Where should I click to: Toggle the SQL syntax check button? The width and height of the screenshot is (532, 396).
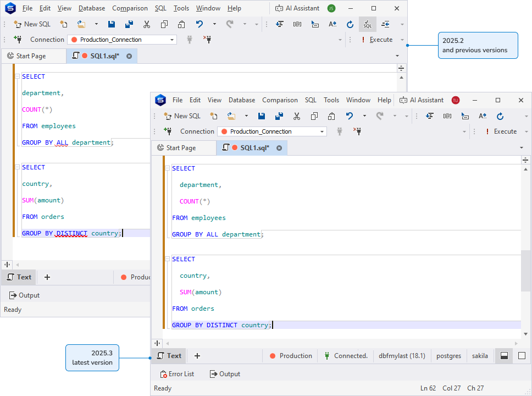point(367,24)
